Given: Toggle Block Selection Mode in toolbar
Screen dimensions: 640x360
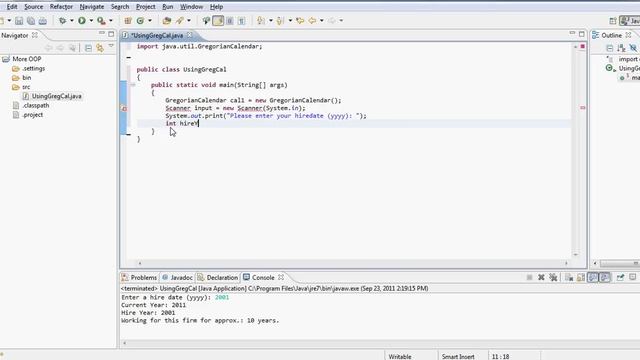Looking at the screenshot, I should click(230, 20).
